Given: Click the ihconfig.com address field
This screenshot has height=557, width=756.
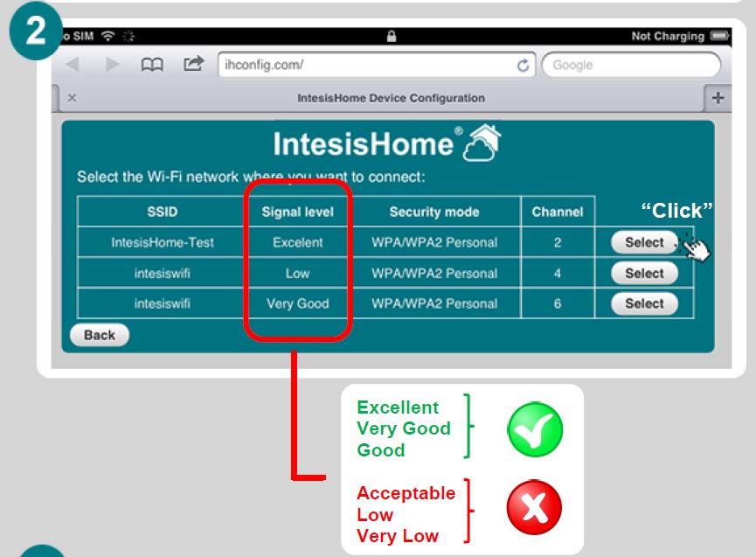Looking at the screenshot, I should [x=377, y=65].
